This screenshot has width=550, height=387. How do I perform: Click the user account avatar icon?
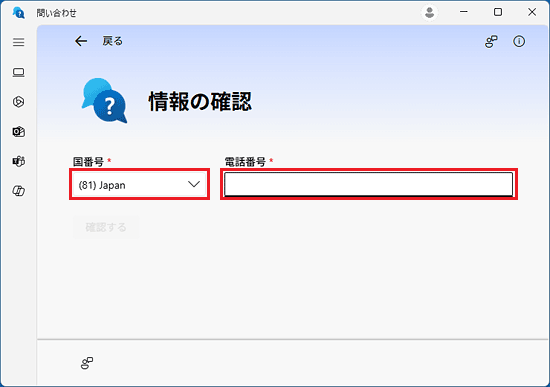pos(429,13)
